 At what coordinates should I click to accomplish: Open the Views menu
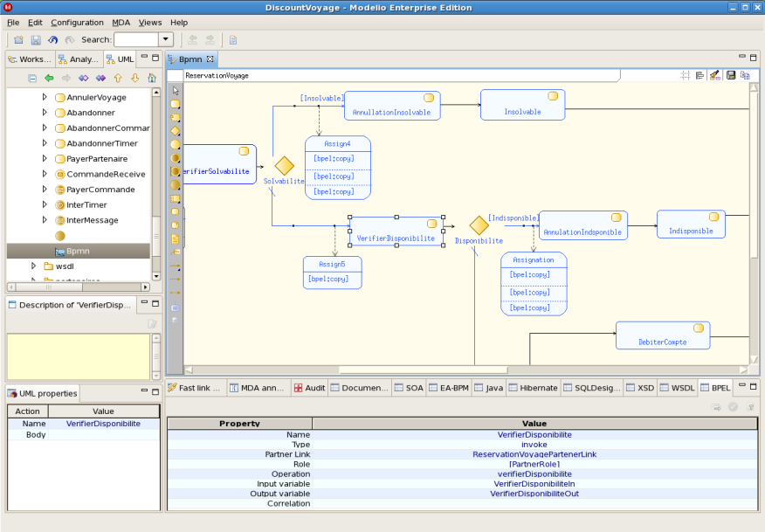[x=150, y=23]
